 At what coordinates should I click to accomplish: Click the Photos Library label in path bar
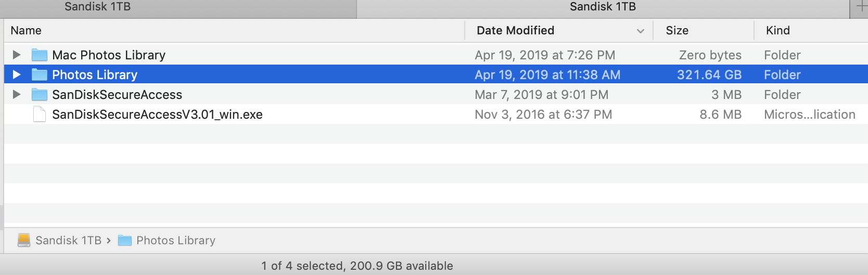point(176,241)
